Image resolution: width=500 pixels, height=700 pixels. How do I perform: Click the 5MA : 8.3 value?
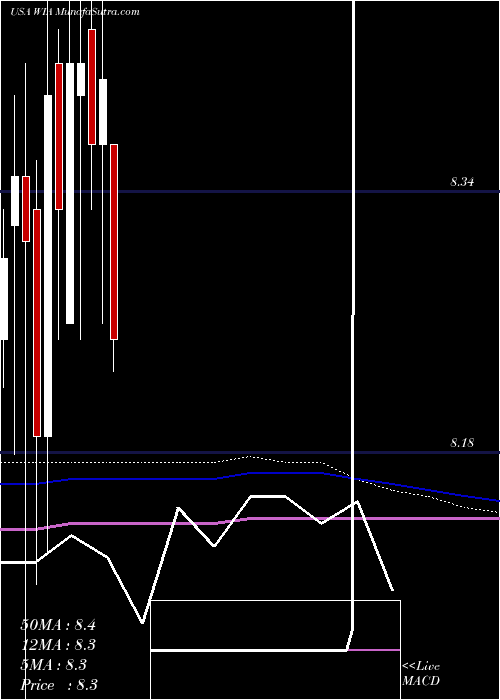54,665
